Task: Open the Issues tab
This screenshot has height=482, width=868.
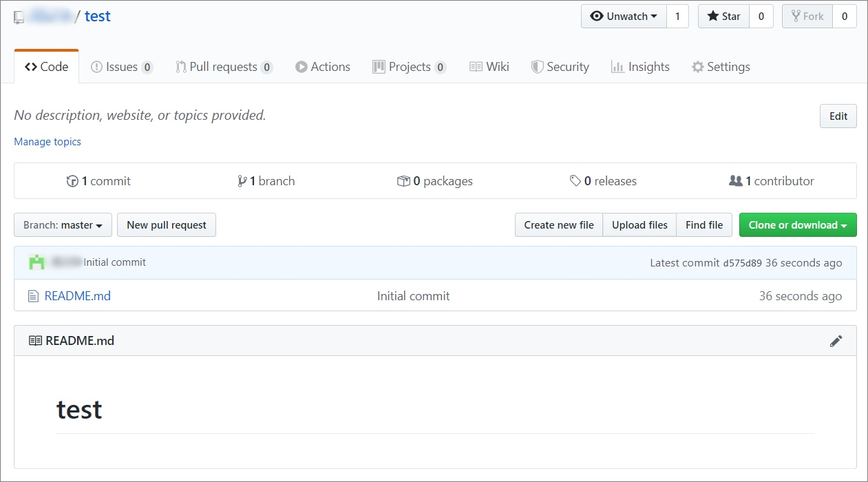Action: [122, 67]
